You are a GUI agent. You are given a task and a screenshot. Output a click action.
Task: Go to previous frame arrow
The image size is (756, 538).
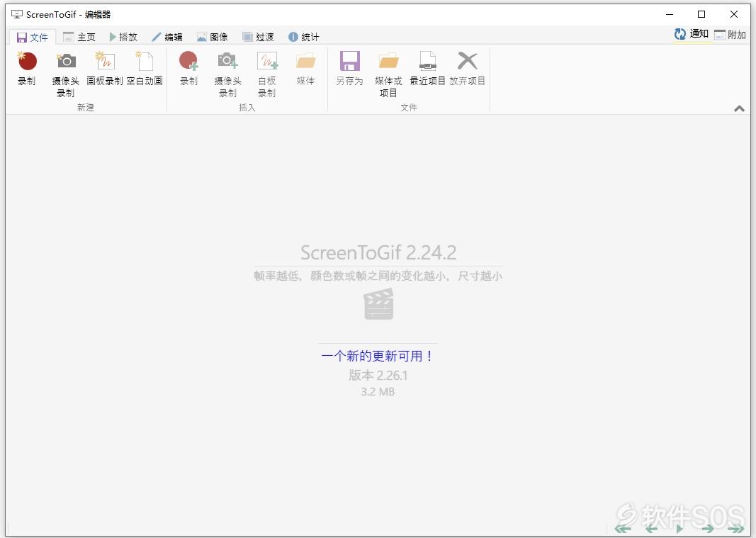(x=651, y=529)
